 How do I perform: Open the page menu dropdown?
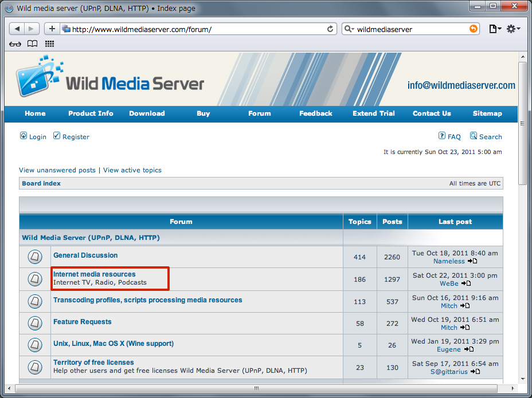pyautogui.click(x=495, y=29)
